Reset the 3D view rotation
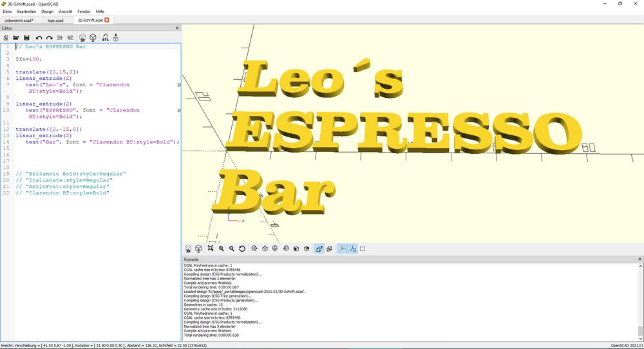The height and width of the screenshot is (349, 644). (242, 249)
